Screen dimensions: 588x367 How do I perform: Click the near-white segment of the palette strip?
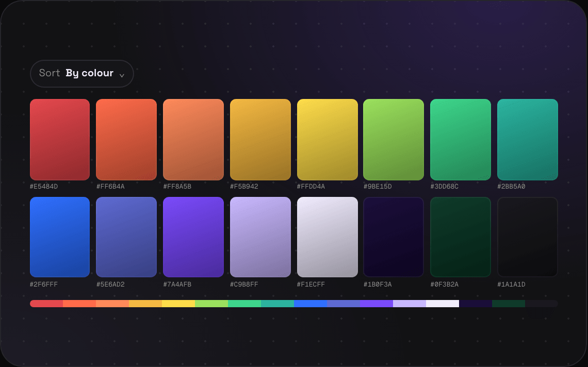(x=443, y=304)
